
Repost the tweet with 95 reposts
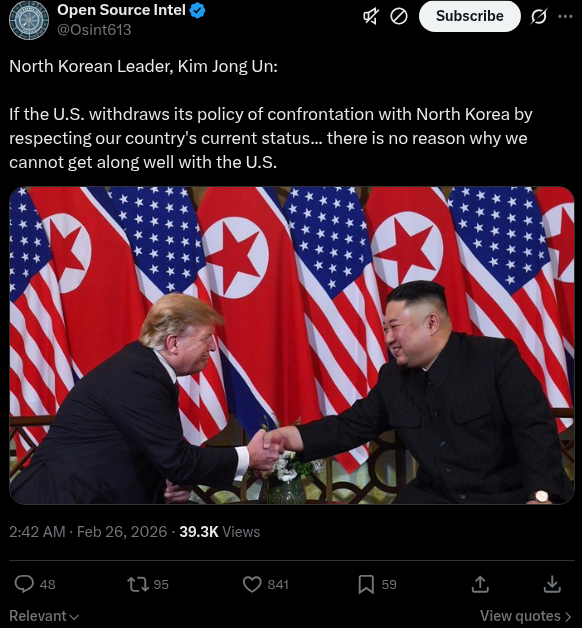click(x=138, y=584)
